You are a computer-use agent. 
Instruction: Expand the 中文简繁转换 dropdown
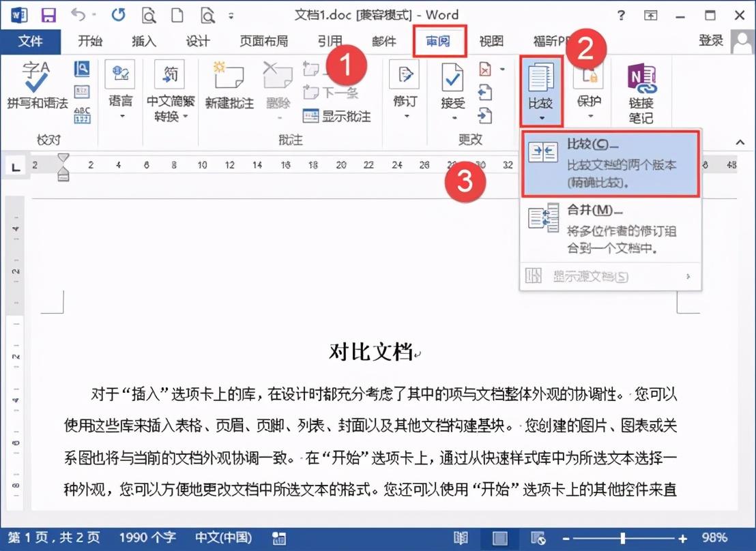click(x=185, y=117)
